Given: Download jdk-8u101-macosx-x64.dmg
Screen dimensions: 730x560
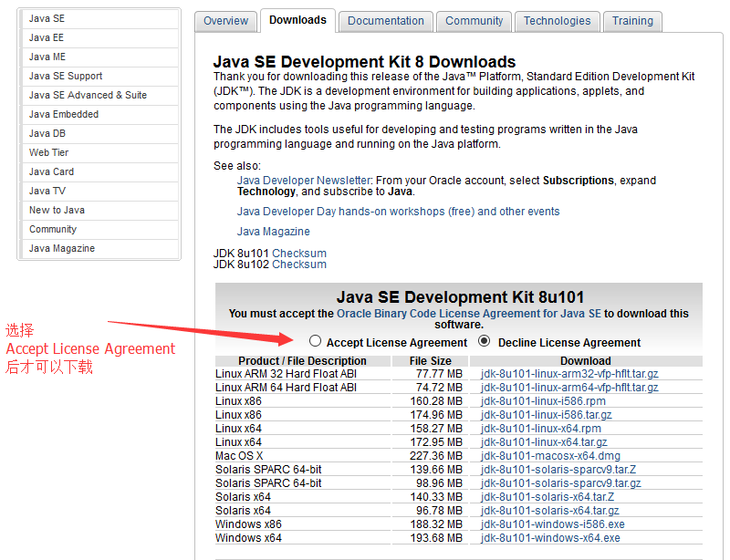Looking at the screenshot, I should tap(550, 456).
